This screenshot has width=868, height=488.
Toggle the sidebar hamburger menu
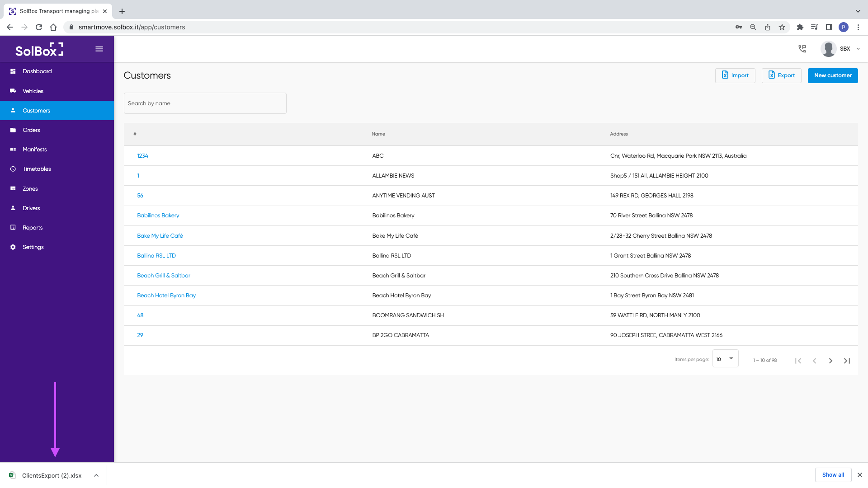[x=99, y=49]
